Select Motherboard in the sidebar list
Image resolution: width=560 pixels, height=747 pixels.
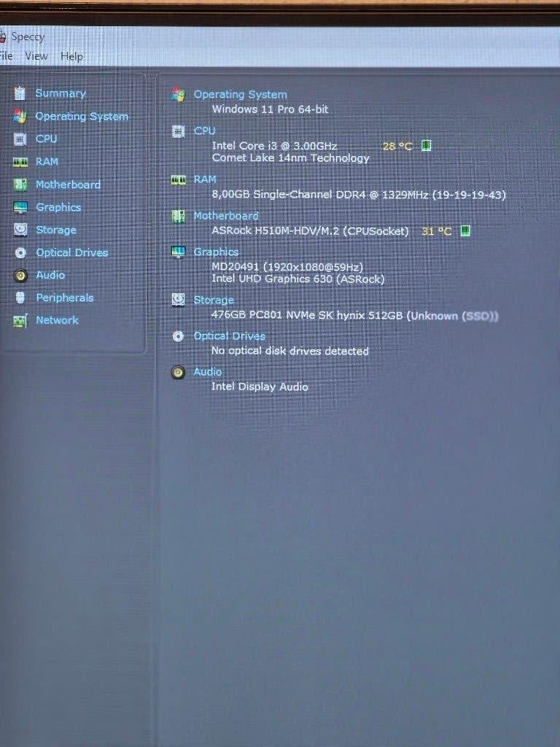68,185
